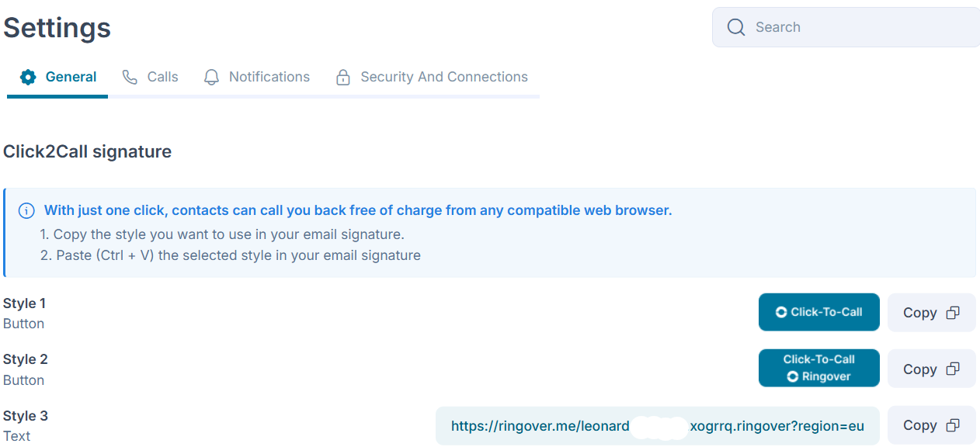Click the Style 2 Click-To-Call Ringover preview
This screenshot has width=980, height=447.
pyautogui.click(x=818, y=368)
